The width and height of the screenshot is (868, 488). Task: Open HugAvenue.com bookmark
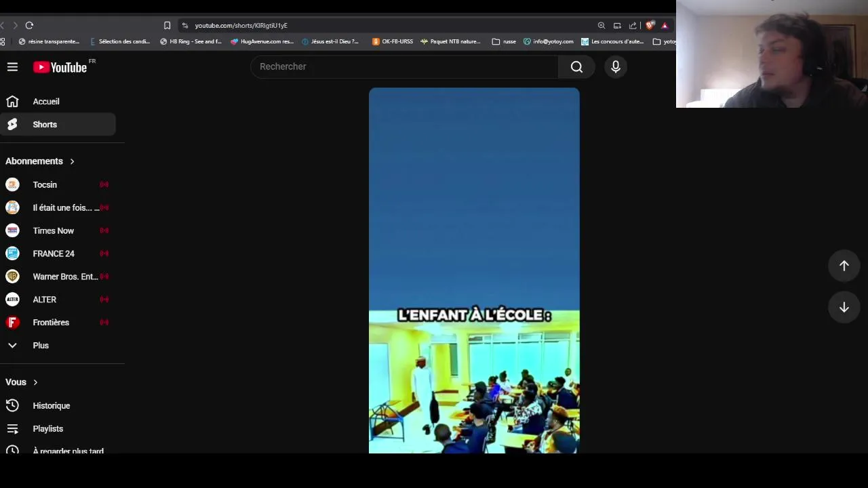coord(262,41)
